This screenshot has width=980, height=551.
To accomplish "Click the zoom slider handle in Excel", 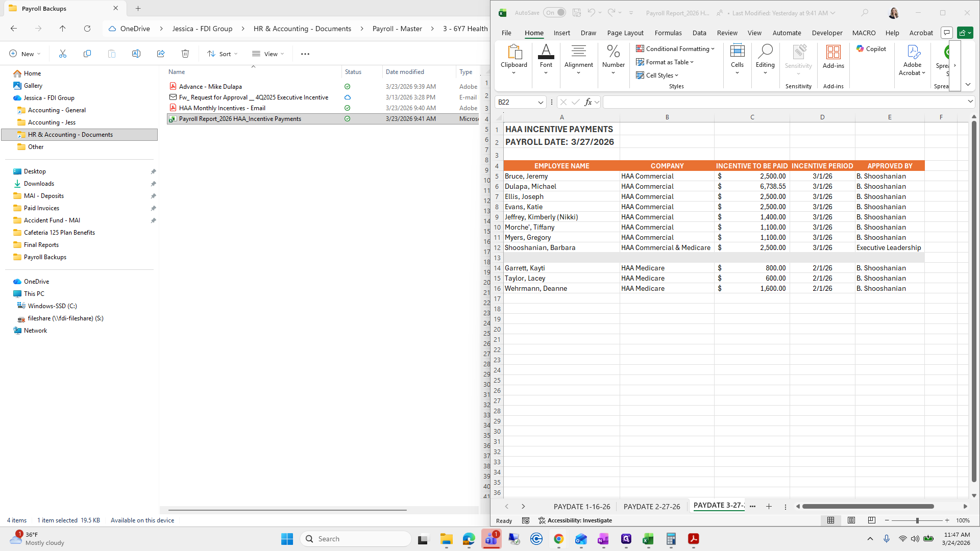I will [917, 520].
